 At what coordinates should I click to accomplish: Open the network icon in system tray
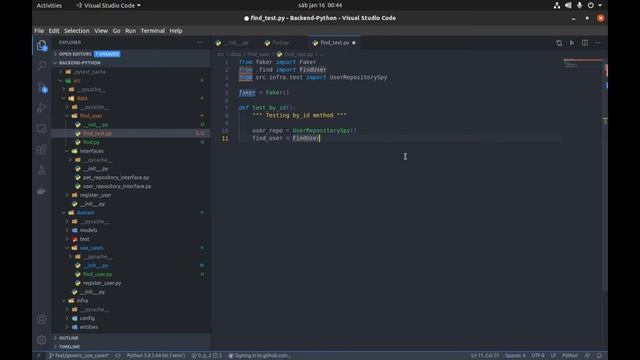[557, 5]
